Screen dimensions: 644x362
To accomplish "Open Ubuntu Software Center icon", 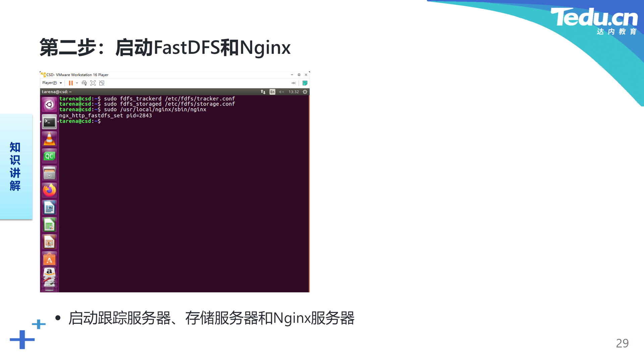I will tap(49, 259).
